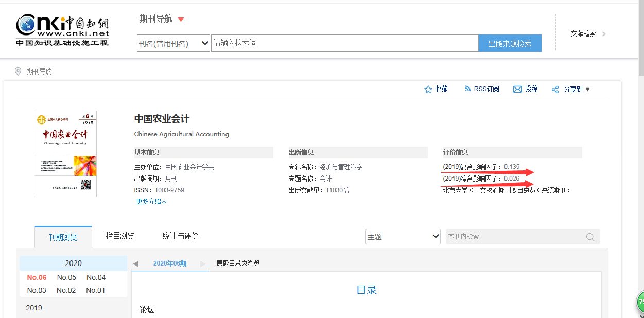Viewport: 644px width, 318px height.
Task: Click the 复合影响因子 value 0.135
Action: click(x=512, y=167)
